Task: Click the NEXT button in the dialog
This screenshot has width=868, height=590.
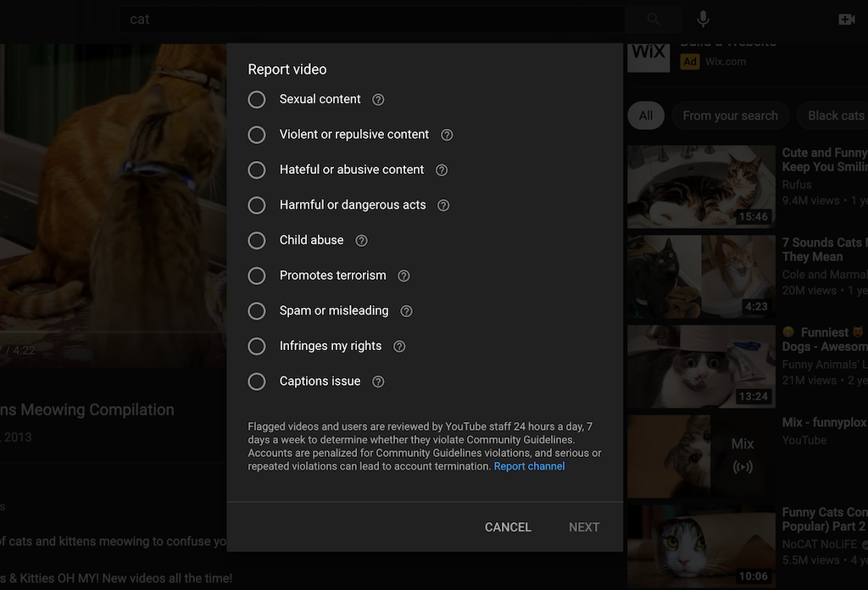Action: tap(584, 527)
